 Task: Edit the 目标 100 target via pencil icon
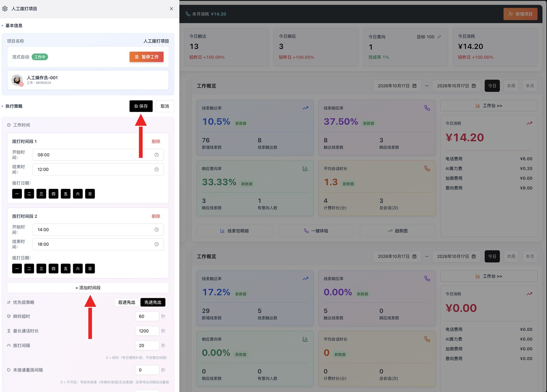pos(439,37)
